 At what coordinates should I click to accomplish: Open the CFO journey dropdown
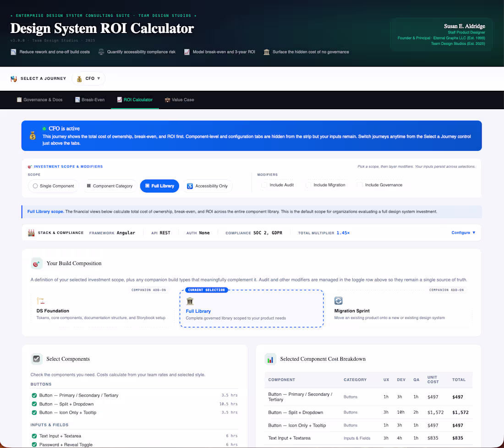pyautogui.click(x=88, y=78)
